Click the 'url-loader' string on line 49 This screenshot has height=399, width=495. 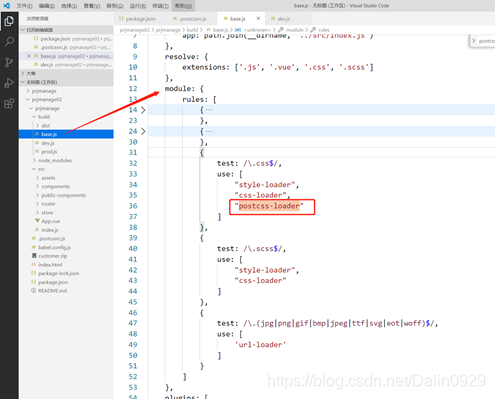[x=260, y=345]
